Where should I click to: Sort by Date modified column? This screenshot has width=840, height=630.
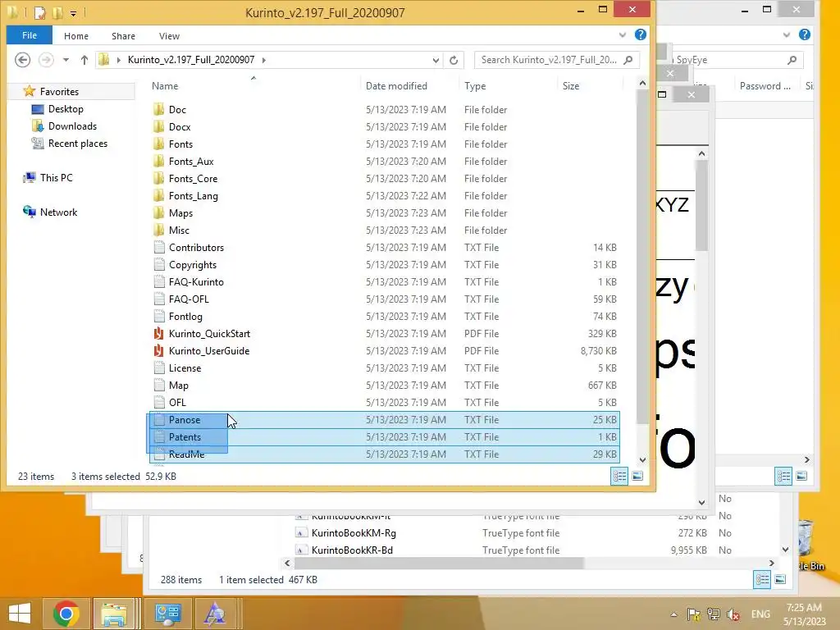pyautogui.click(x=396, y=85)
